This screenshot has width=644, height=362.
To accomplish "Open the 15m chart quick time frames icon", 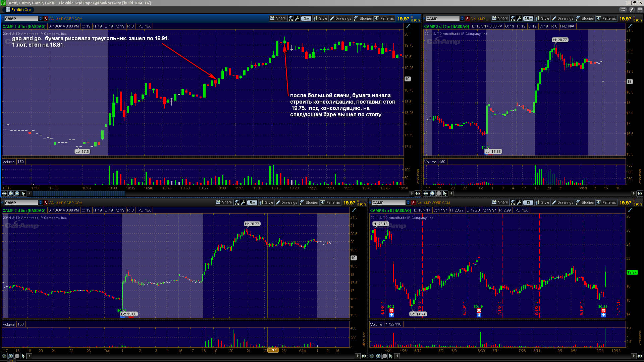I will [x=513, y=19].
